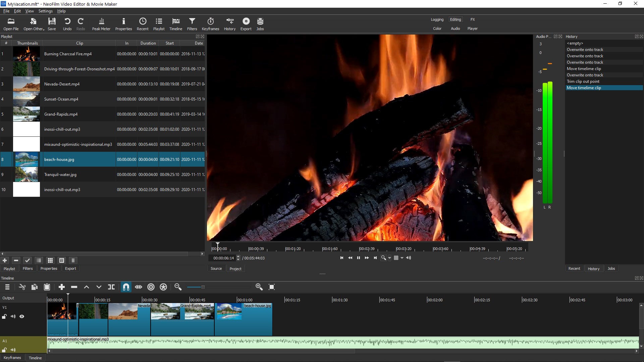Switch to the Color layout

coord(437,28)
